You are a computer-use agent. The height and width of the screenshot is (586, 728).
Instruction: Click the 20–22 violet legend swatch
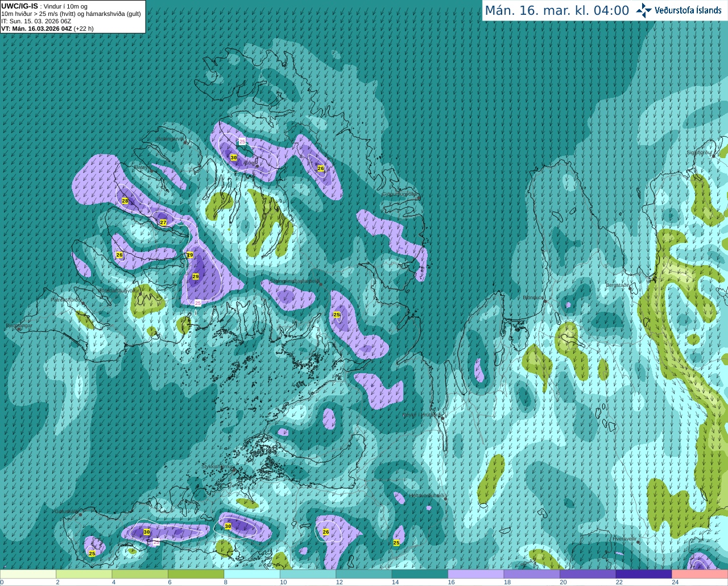(x=588, y=574)
